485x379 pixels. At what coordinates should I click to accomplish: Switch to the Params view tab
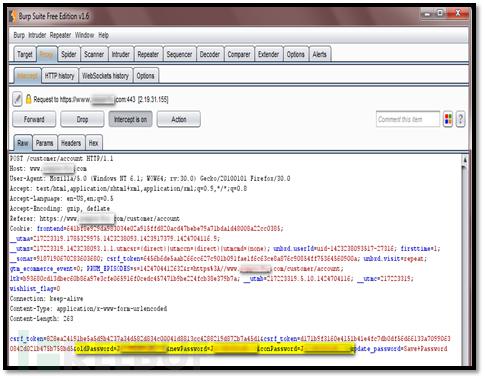pyautogui.click(x=45, y=143)
